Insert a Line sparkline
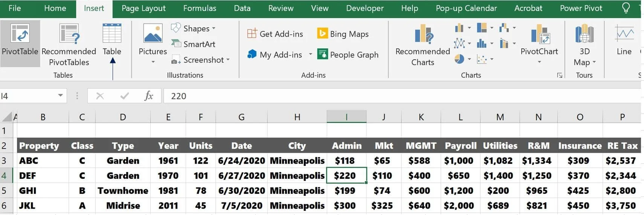644x215 pixels. click(x=624, y=40)
